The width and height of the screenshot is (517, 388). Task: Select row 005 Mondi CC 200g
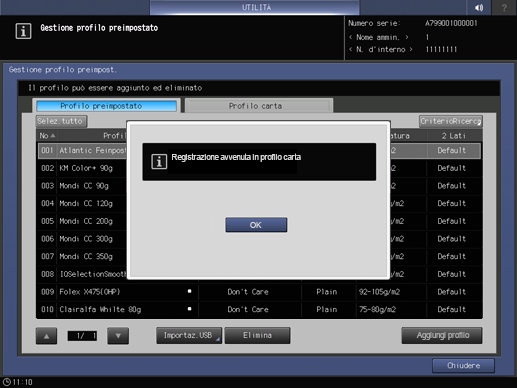tap(259, 221)
